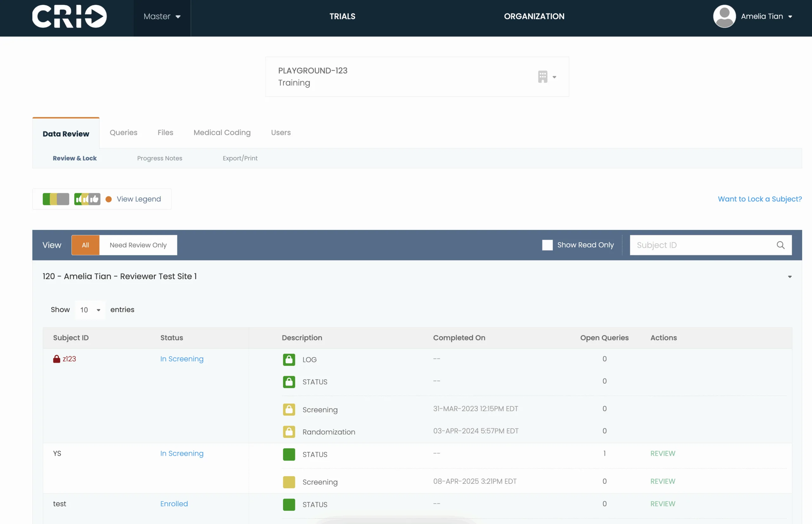Click the search magnifier icon
This screenshot has height=524, width=812.
[x=780, y=245]
